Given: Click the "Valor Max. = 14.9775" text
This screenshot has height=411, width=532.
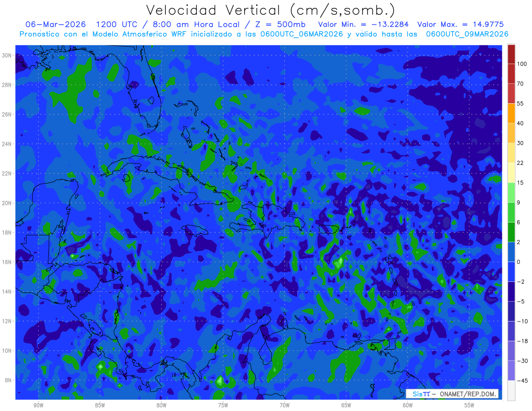Looking at the screenshot, I should 461,24.
